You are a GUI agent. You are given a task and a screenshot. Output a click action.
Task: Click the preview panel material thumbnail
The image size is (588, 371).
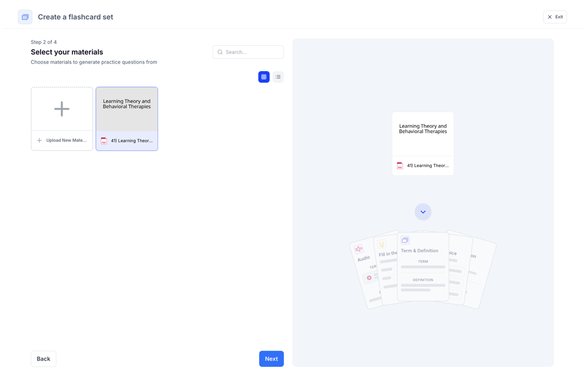click(x=423, y=134)
